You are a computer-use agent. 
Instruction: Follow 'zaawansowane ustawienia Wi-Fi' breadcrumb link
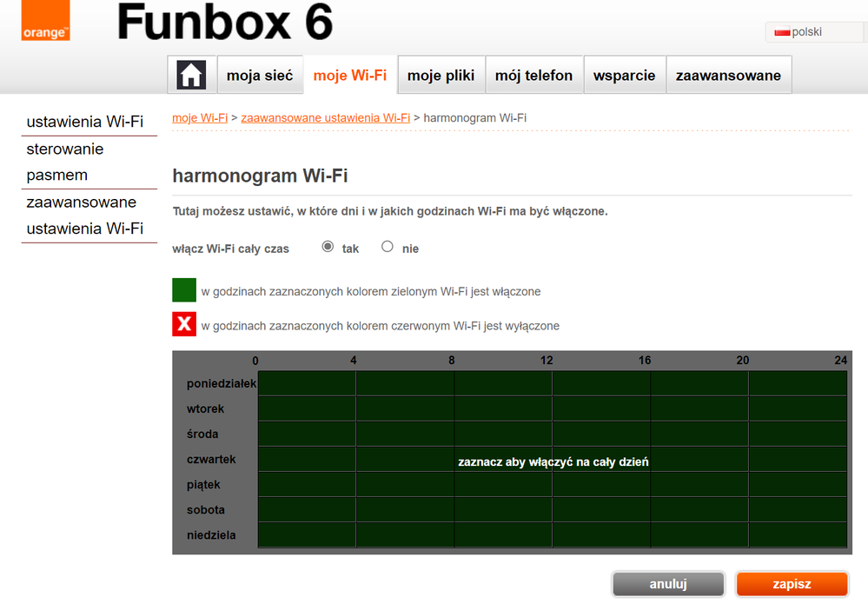point(326,118)
